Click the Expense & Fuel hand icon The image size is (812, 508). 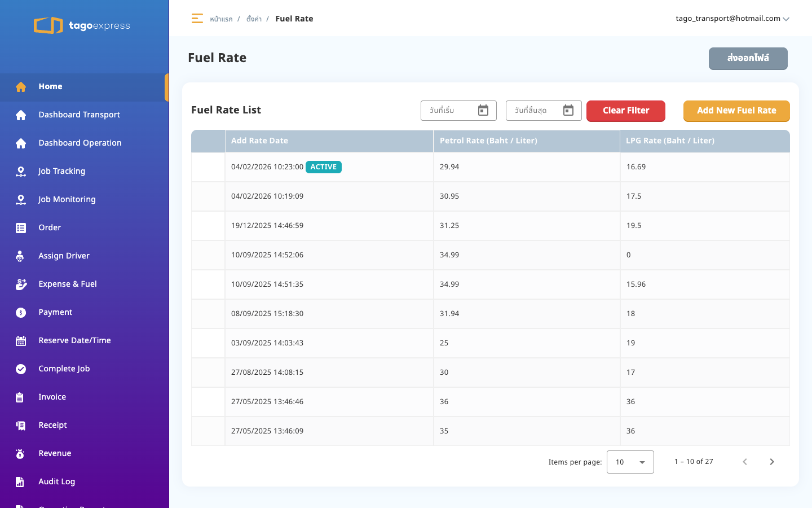pyautogui.click(x=21, y=284)
